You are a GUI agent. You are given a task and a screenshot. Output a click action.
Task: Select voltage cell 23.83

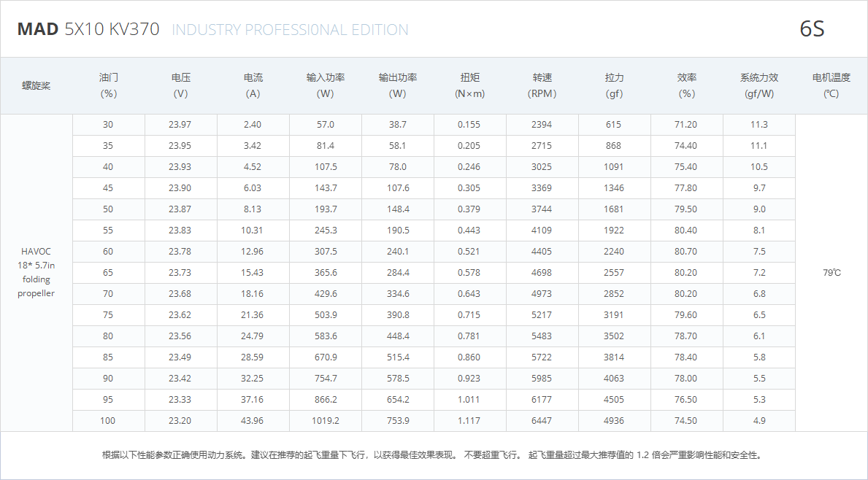click(180, 230)
